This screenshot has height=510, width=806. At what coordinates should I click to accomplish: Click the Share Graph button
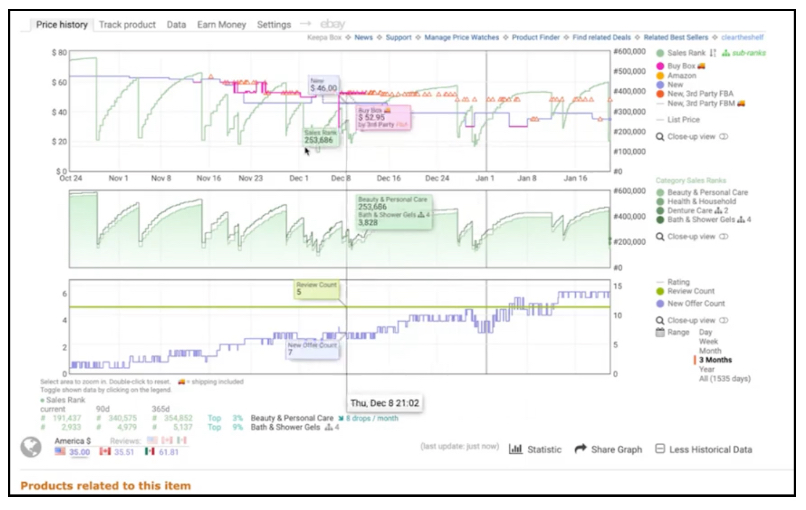click(608, 449)
